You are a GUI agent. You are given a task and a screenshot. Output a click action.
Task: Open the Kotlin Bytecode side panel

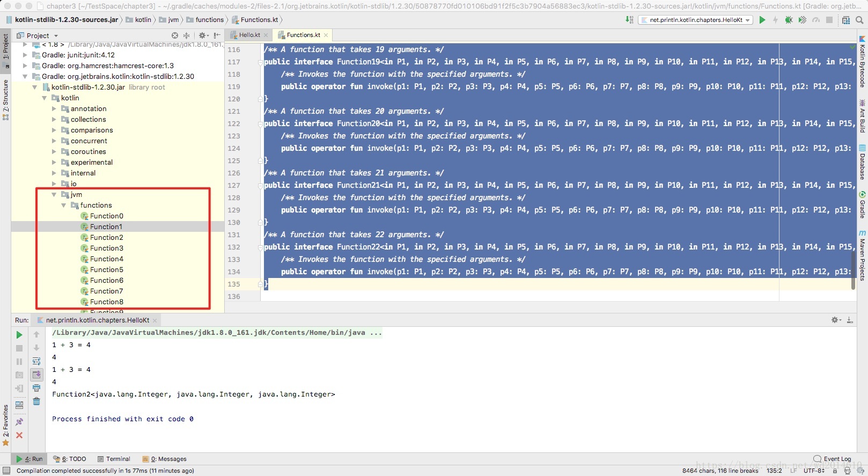click(862, 62)
